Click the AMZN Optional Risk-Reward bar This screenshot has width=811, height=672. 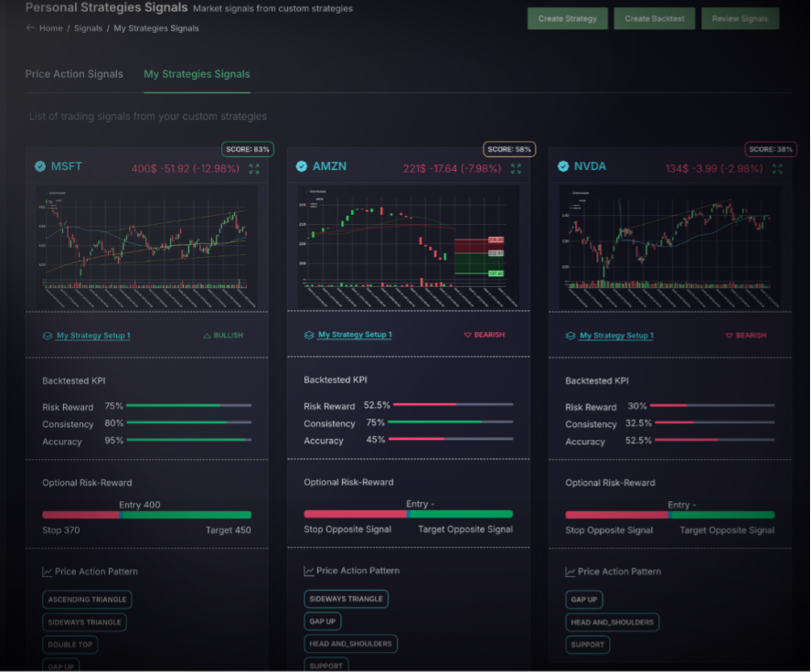[409, 514]
